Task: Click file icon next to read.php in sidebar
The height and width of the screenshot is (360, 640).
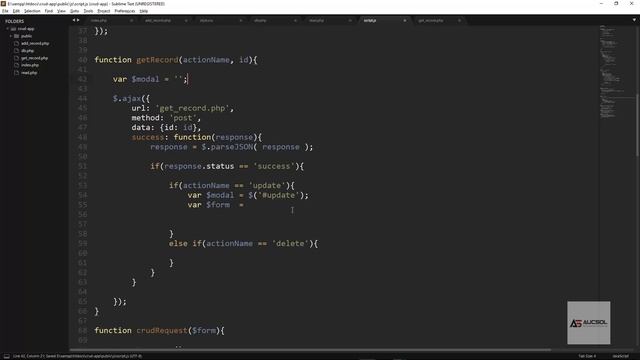Action: [17, 73]
